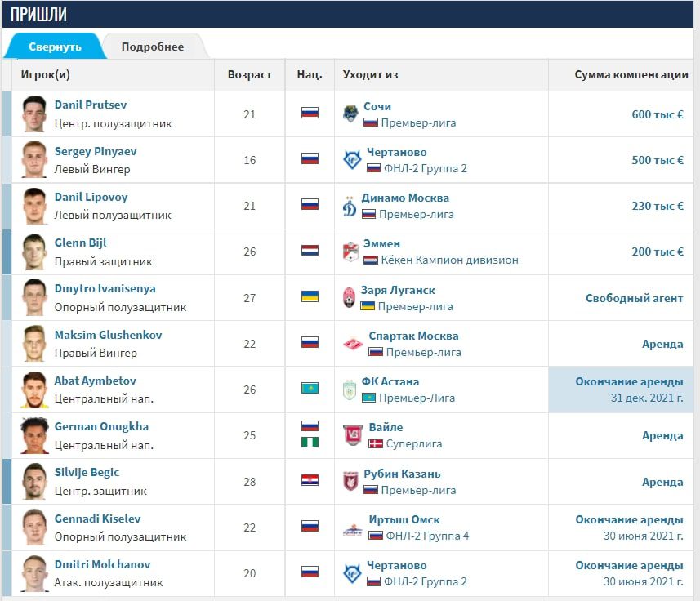
Task: Open ФНЛ-2 Группа 4 league link
Action: pos(427,536)
